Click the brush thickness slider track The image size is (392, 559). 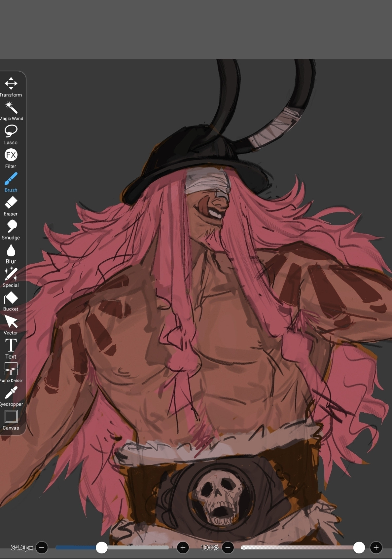(x=112, y=547)
